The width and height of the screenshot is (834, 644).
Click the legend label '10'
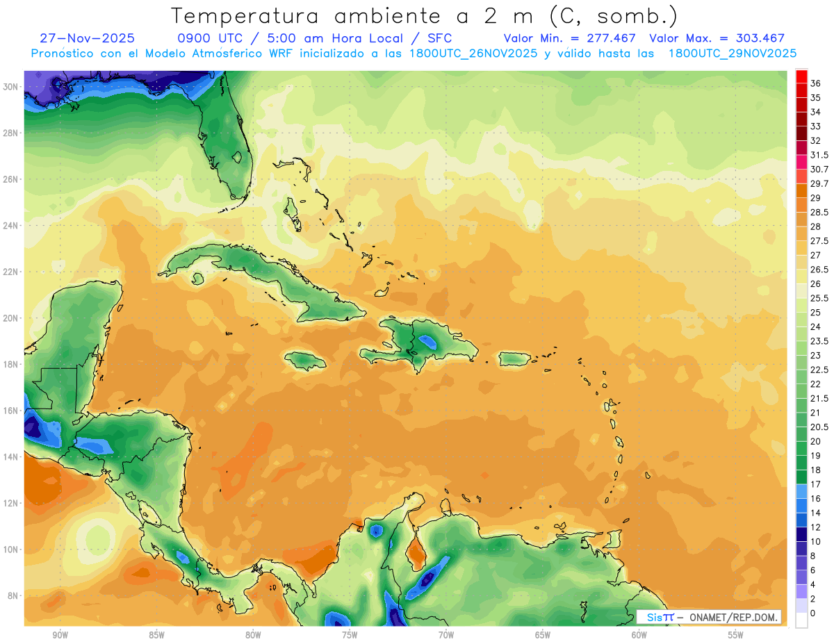[x=816, y=542]
